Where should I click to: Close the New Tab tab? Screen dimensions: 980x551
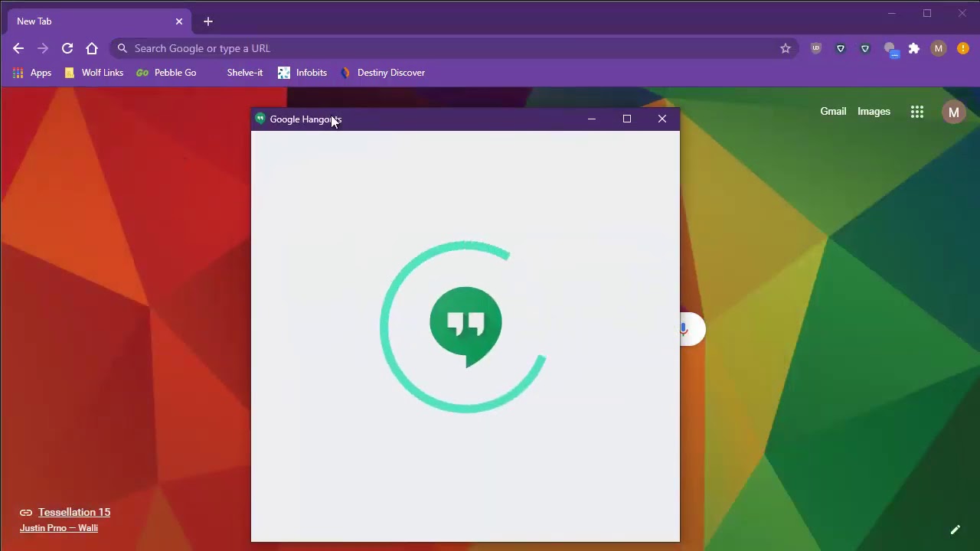179,21
